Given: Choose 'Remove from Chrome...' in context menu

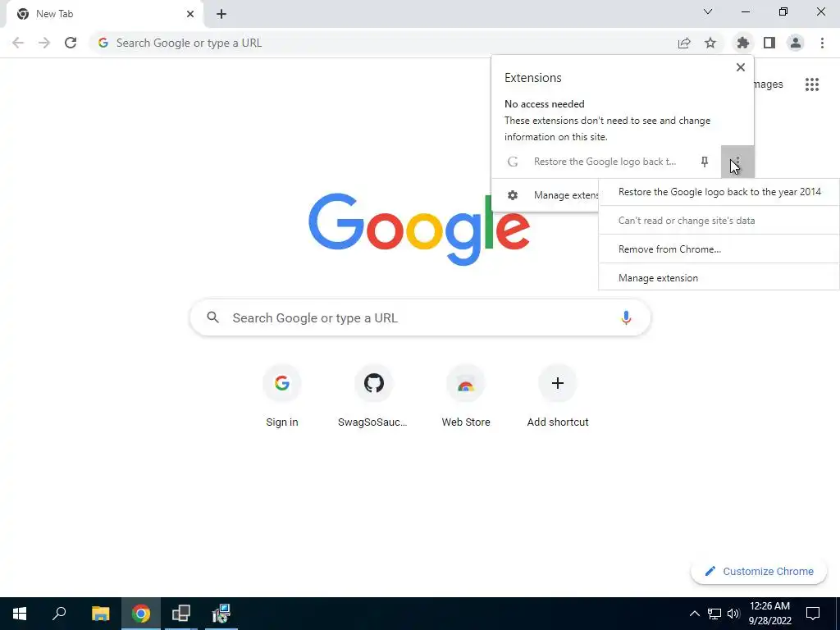Looking at the screenshot, I should (x=719, y=249).
